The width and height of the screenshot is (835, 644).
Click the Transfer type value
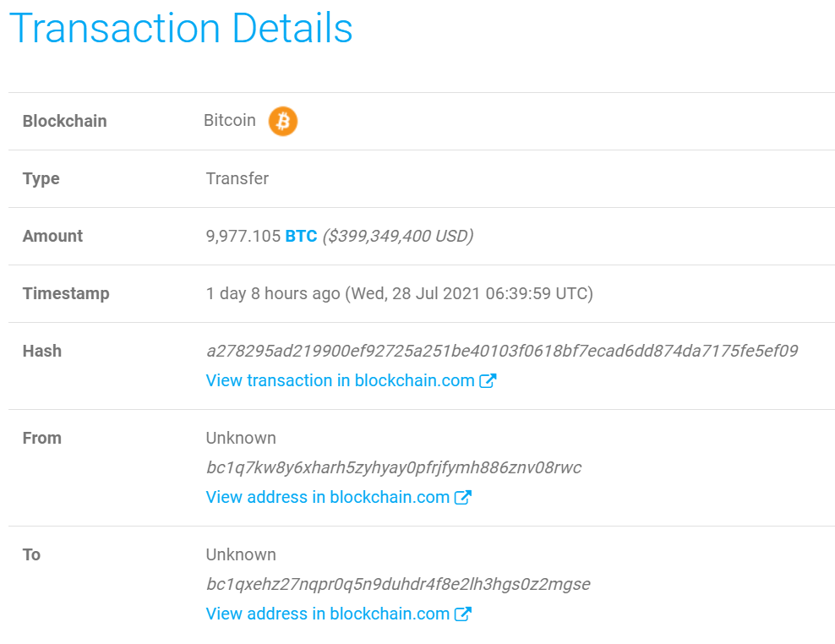[237, 178]
